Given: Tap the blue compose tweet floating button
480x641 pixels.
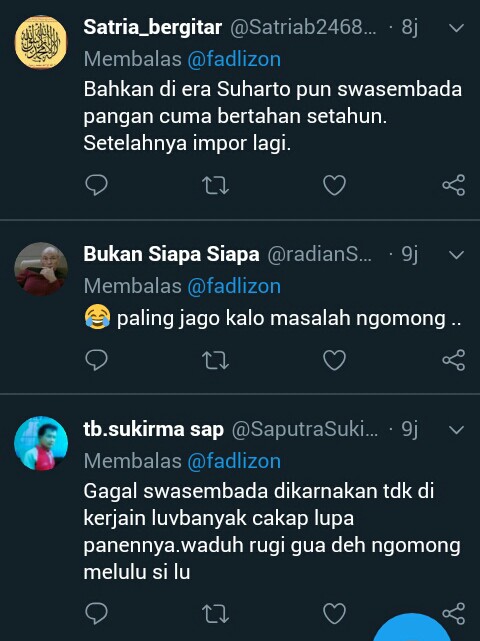Looking at the screenshot, I should [413, 628].
